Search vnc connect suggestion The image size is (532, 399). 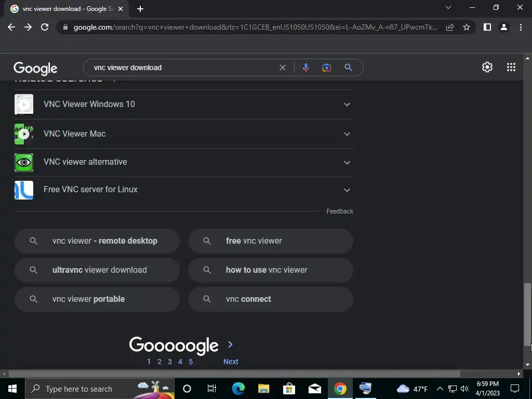(x=271, y=299)
